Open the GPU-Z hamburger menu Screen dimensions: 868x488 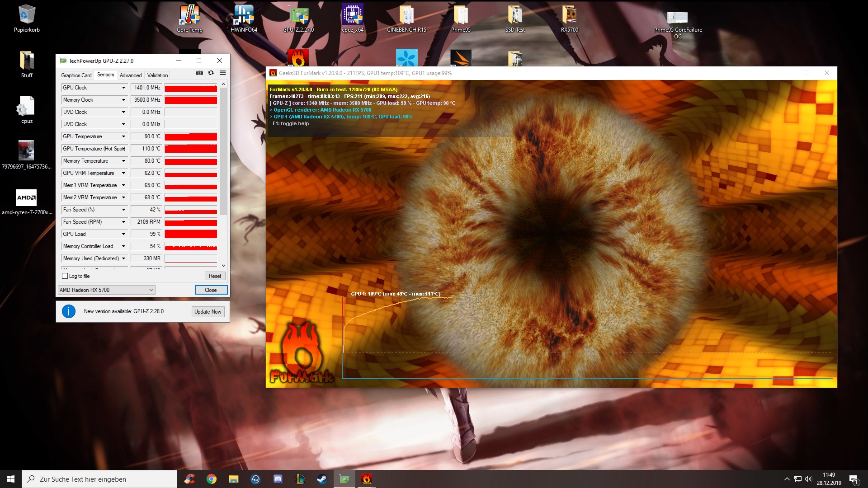(x=222, y=73)
